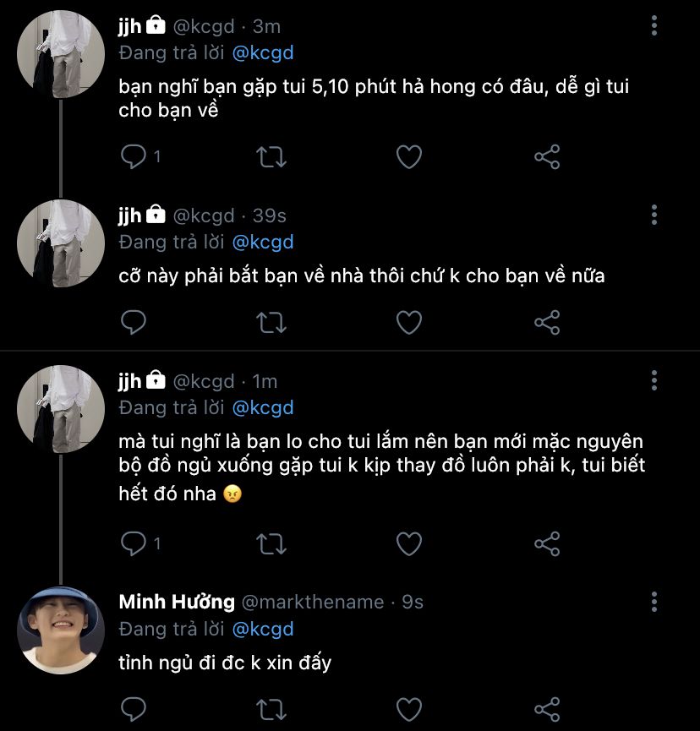
Task: Like the 'bộ đồ ngủ' tweet
Action: [x=409, y=543]
